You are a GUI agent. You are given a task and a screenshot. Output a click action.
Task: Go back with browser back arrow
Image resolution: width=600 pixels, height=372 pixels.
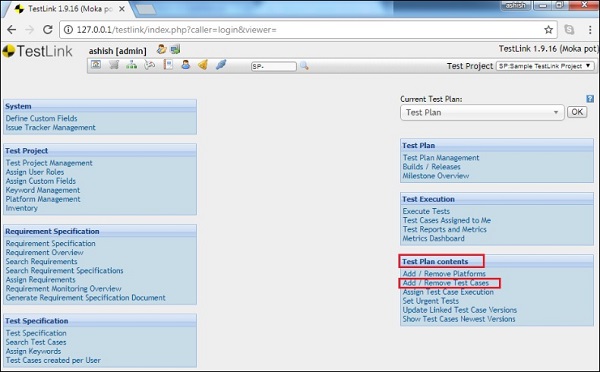pos(11,29)
